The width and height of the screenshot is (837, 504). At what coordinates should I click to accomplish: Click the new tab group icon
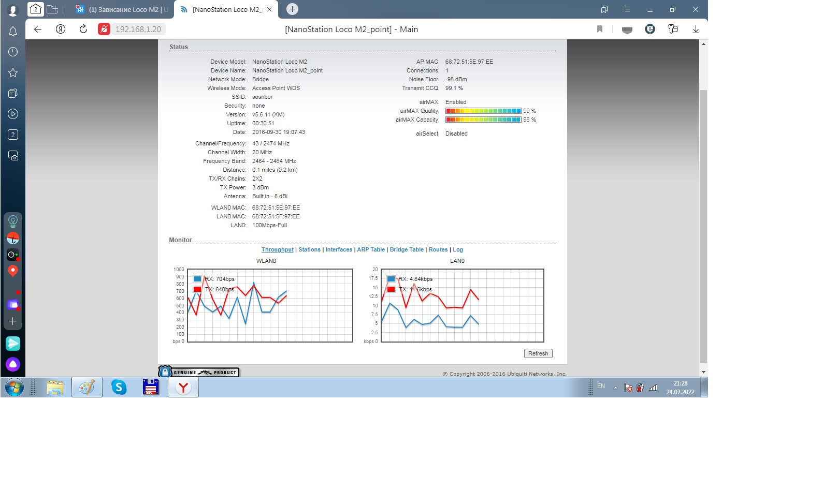[x=52, y=9]
